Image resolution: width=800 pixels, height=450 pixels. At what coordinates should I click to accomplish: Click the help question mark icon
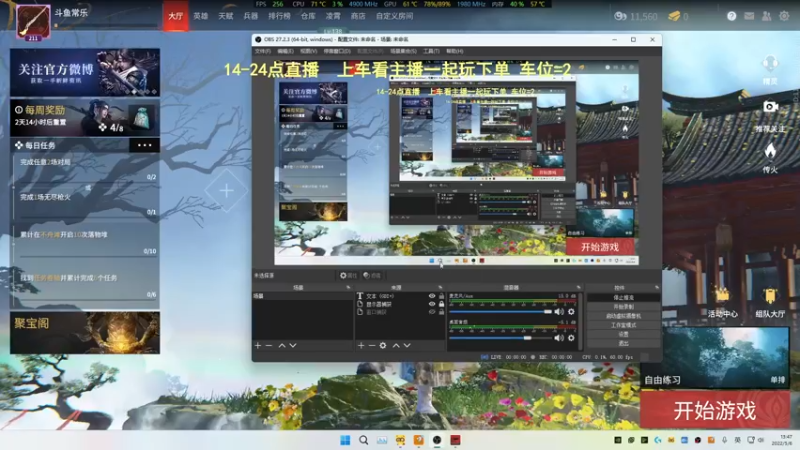732,16
